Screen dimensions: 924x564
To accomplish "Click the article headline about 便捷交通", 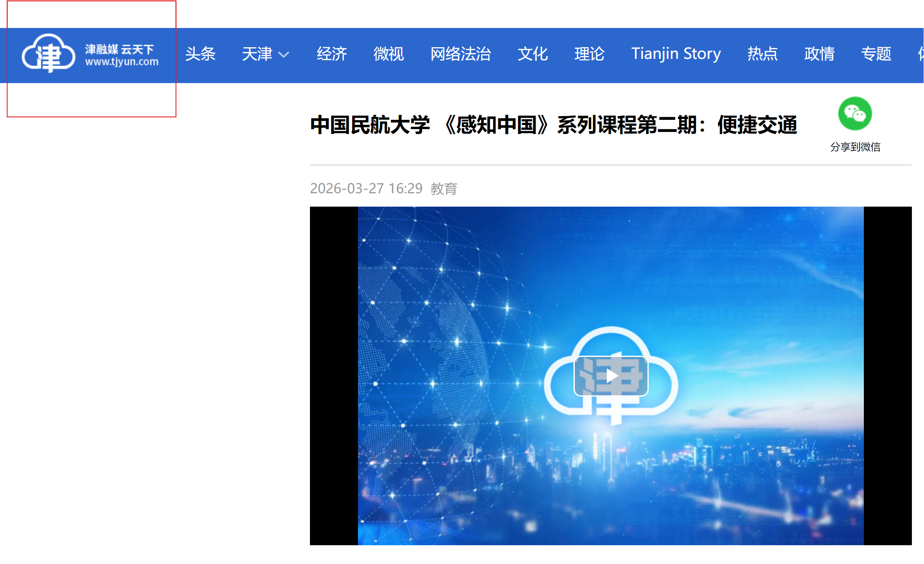I will point(553,125).
